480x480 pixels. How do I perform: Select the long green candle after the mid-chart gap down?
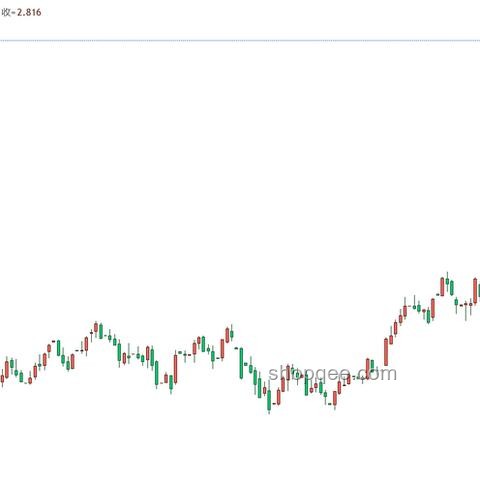(x=241, y=363)
